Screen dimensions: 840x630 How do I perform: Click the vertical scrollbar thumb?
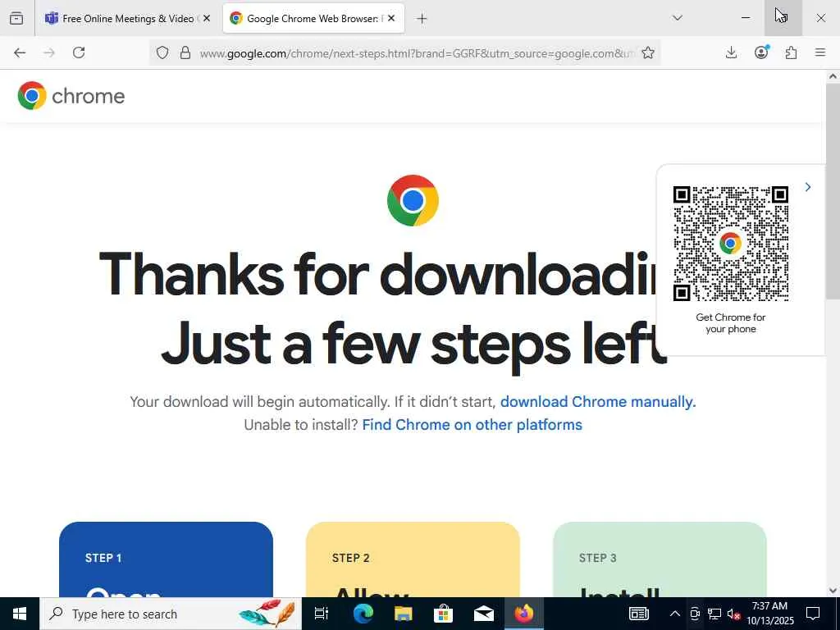833,191
